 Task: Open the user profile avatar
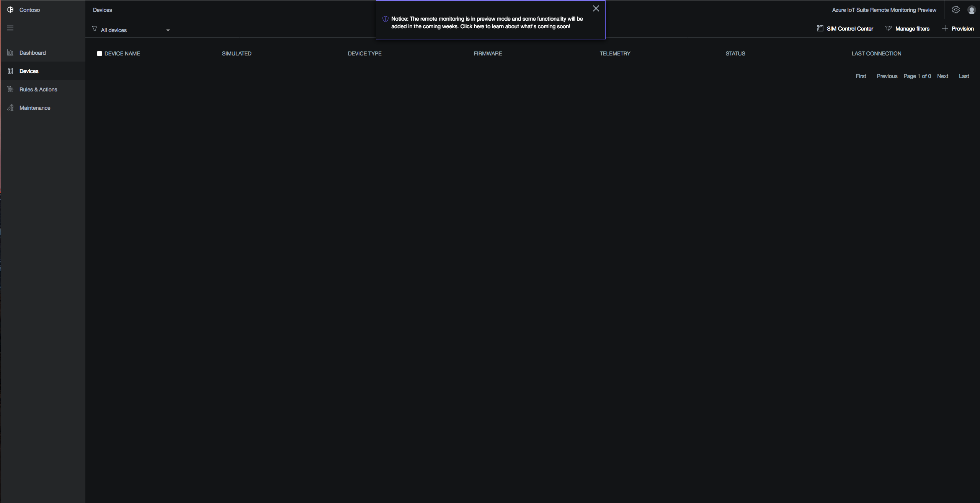971,10
